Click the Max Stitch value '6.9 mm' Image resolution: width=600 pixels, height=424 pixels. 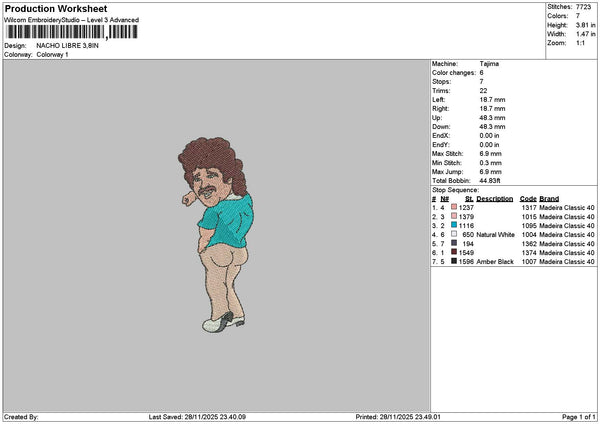point(490,154)
